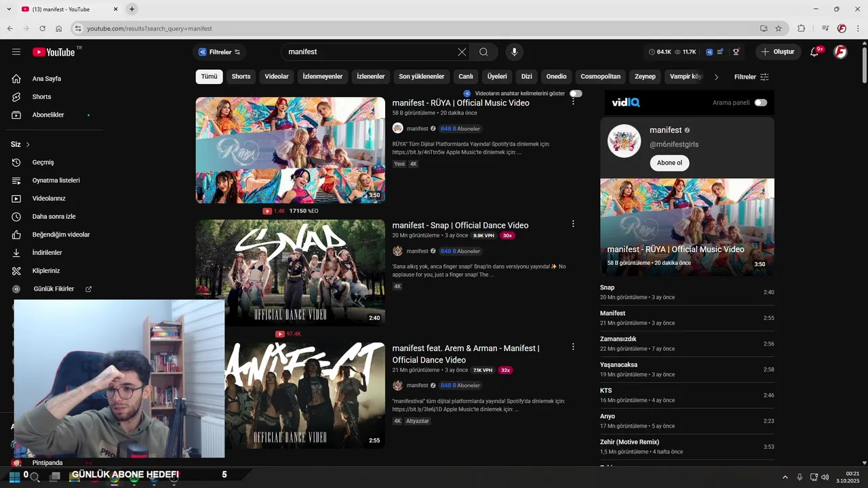Open more options for RÜYA video
The image size is (868, 488).
pyautogui.click(x=573, y=102)
